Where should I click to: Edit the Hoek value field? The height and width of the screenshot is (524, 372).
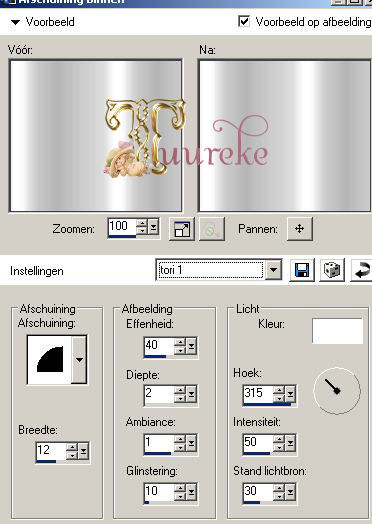pos(258,393)
